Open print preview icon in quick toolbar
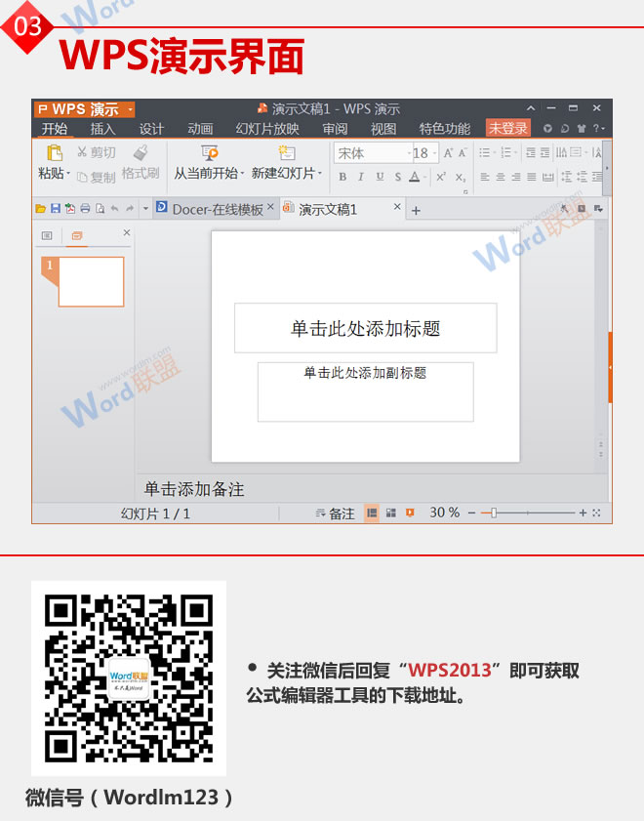Screen dimensions: 644x821 point(100,209)
